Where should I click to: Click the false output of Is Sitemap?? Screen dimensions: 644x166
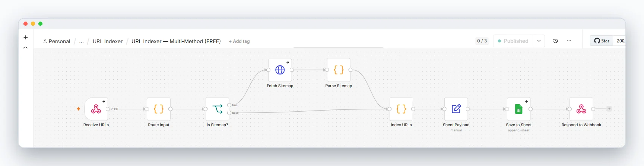[229, 113]
